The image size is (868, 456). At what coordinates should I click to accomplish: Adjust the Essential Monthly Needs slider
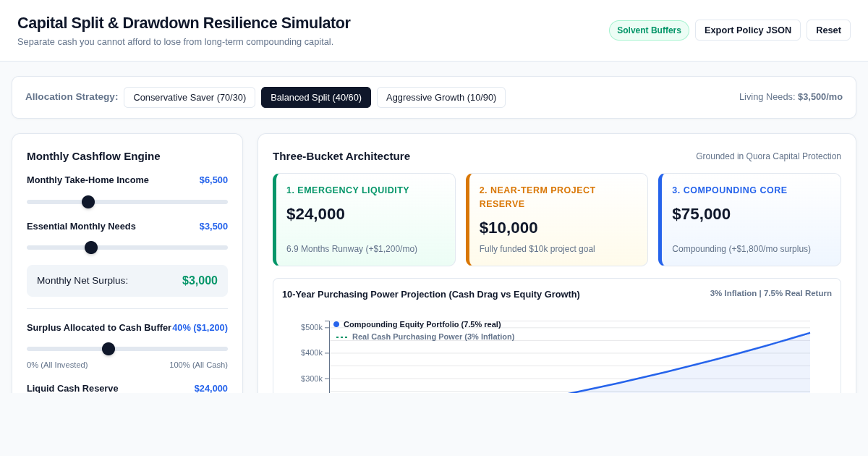click(127, 248)
